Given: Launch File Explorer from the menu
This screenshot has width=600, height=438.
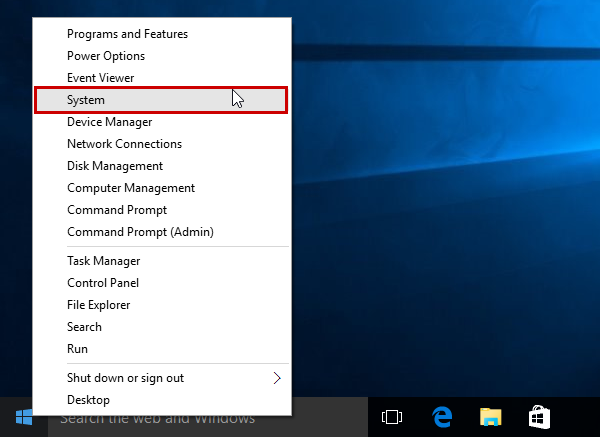Looking at the screenshot, I should point(162,305).
